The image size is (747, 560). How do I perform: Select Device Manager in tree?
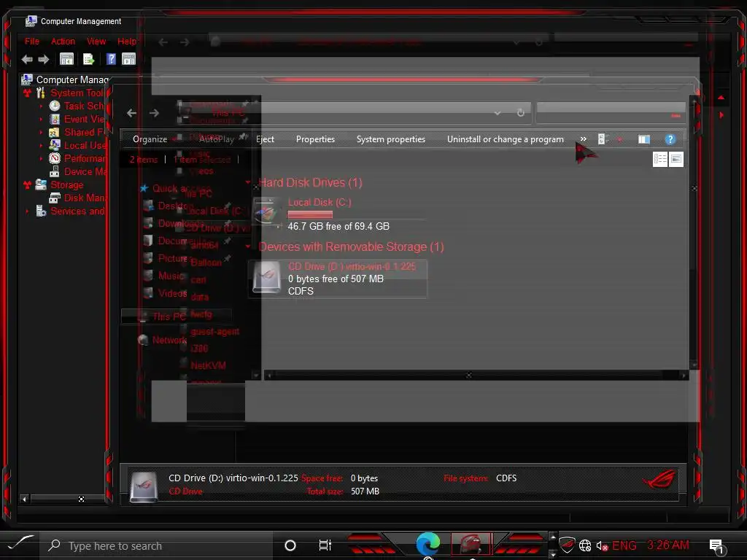85,171
